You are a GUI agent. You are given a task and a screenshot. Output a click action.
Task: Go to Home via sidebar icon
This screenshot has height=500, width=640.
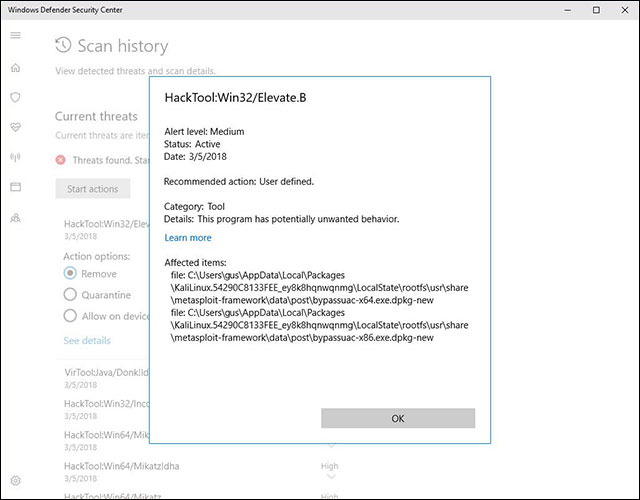16,67
